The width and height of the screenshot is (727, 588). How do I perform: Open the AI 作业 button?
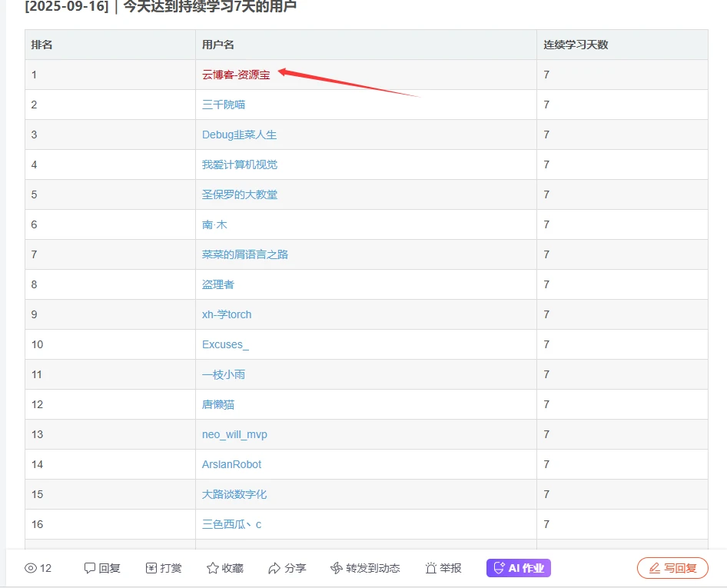519,568
